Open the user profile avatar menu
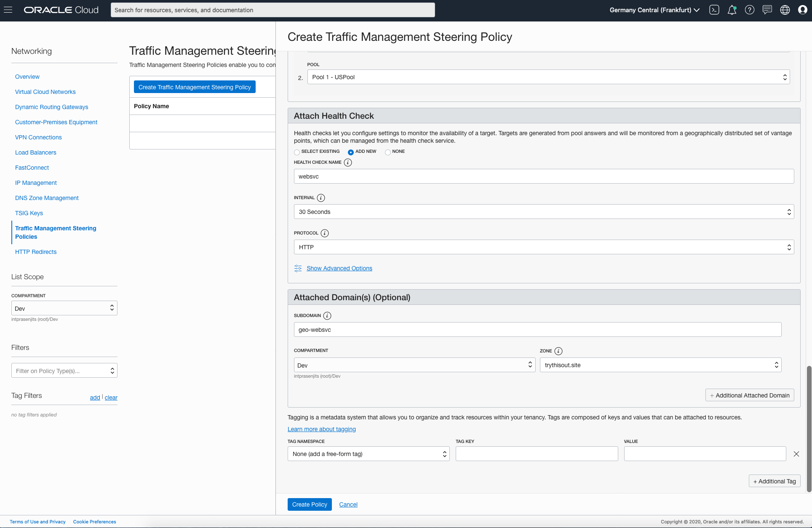This screenshot has width=812, height=528. [803, 10]
